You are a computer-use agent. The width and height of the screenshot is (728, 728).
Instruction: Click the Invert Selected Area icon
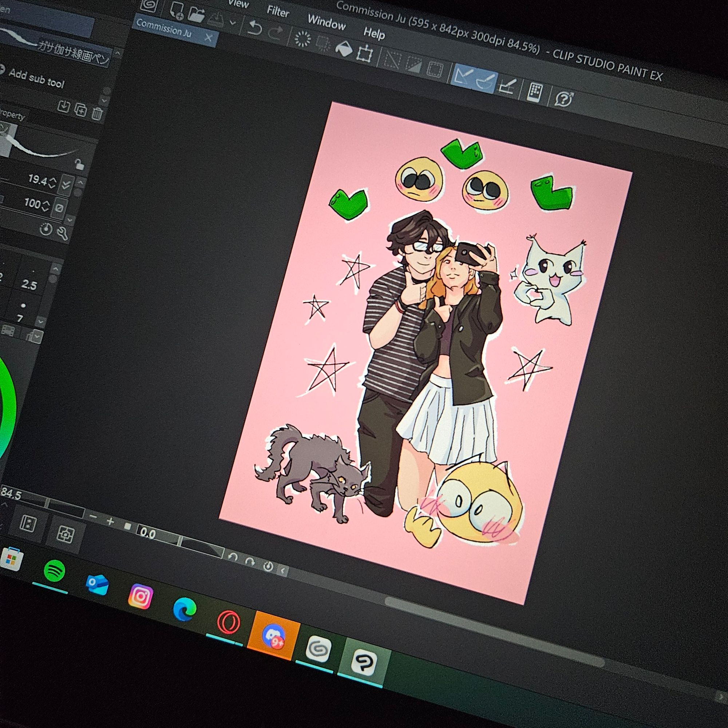(x=414, y=65)
